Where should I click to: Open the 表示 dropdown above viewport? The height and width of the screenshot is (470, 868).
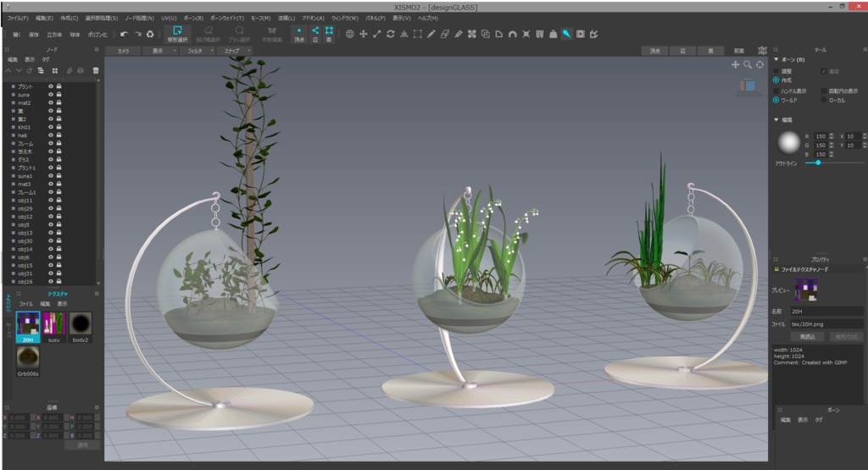(162, 51)
